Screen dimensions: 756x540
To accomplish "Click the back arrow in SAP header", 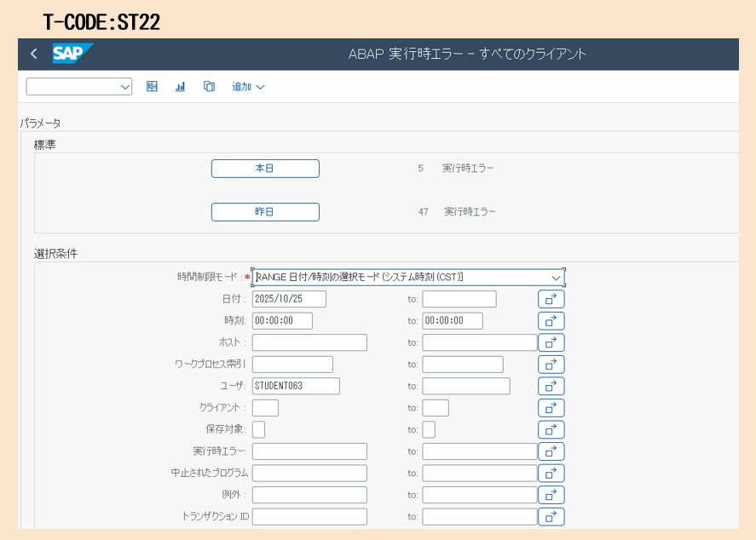I will coord(34,55).
